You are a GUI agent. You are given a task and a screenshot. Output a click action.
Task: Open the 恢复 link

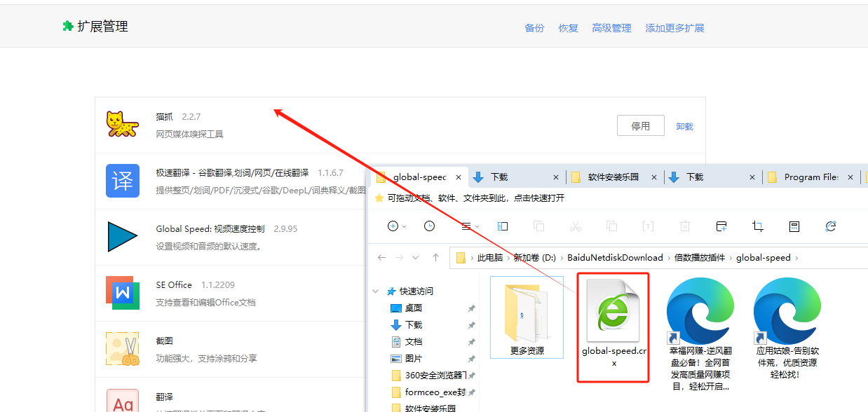pos(568,28)
